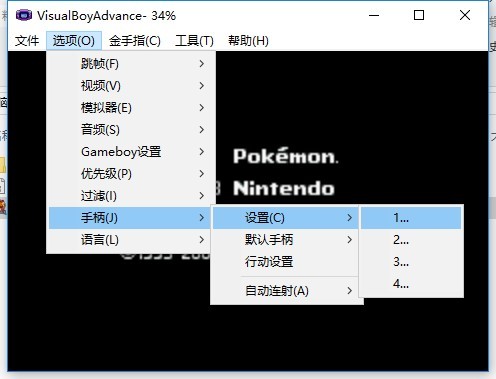Expand the arrow next to 语言(L)
This screenshot has width=496, height=379.
point(202,240)
